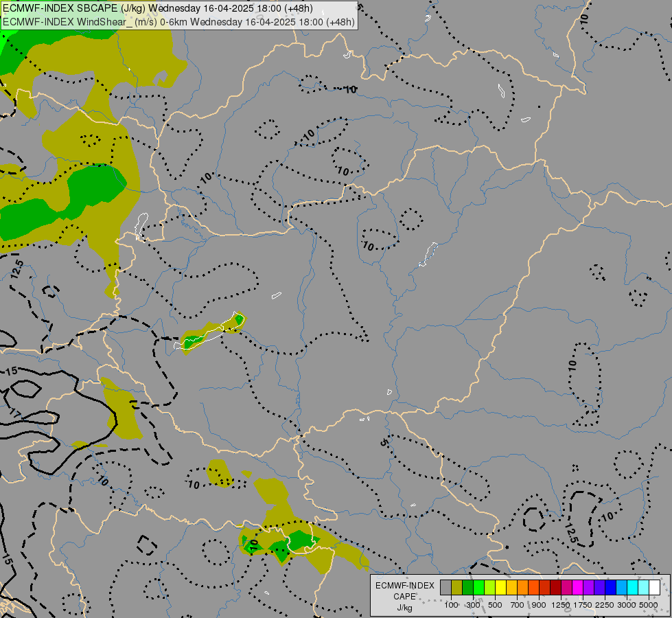This screenshot has height=618, width=672.
Task: Click the CAPE label in legend
Action: coord(404,597)
